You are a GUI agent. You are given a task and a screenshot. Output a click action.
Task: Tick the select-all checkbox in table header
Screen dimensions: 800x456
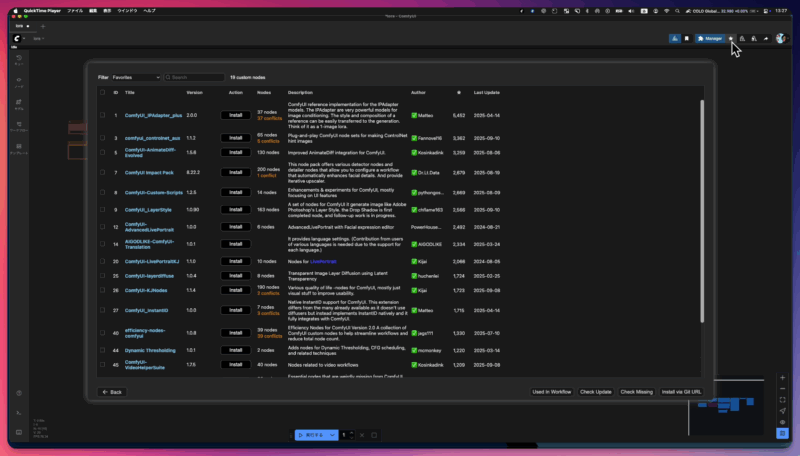tap(102, 92)
